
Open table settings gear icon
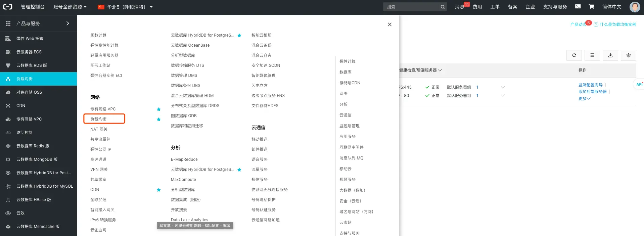tap(629, 55)
